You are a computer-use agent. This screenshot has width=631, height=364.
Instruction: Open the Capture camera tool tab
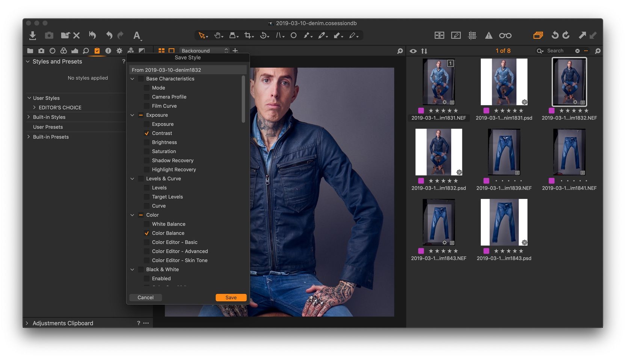tap(41, 51)
